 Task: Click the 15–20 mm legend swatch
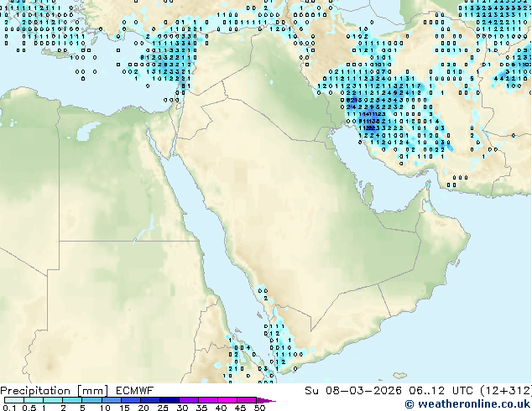[x=130, y=400]
